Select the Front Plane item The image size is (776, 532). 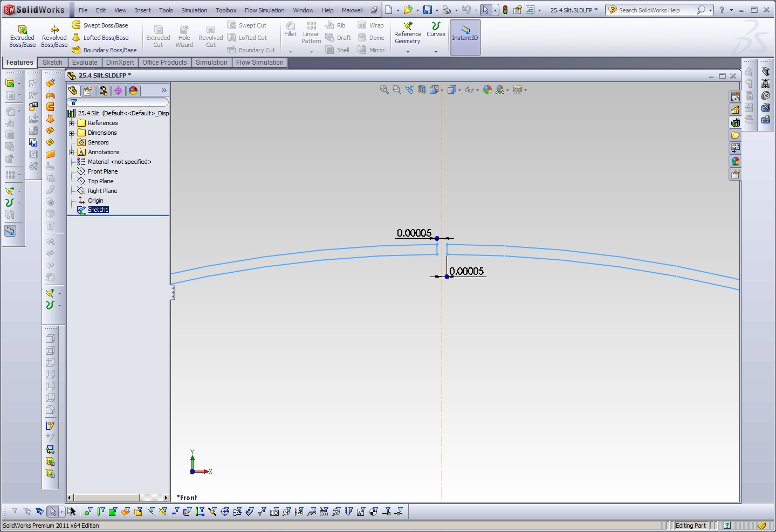pos(102,171)
